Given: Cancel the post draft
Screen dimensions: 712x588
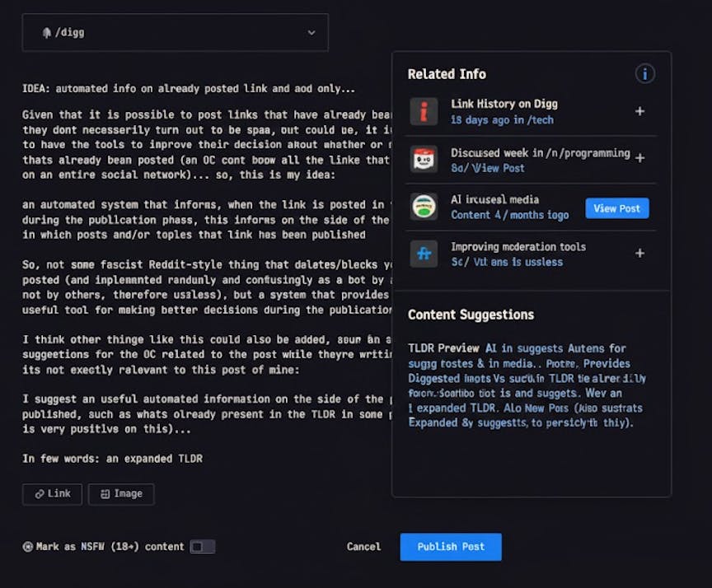Looking at the screenshot, I should pyautogui.click(x=363, y=547).
